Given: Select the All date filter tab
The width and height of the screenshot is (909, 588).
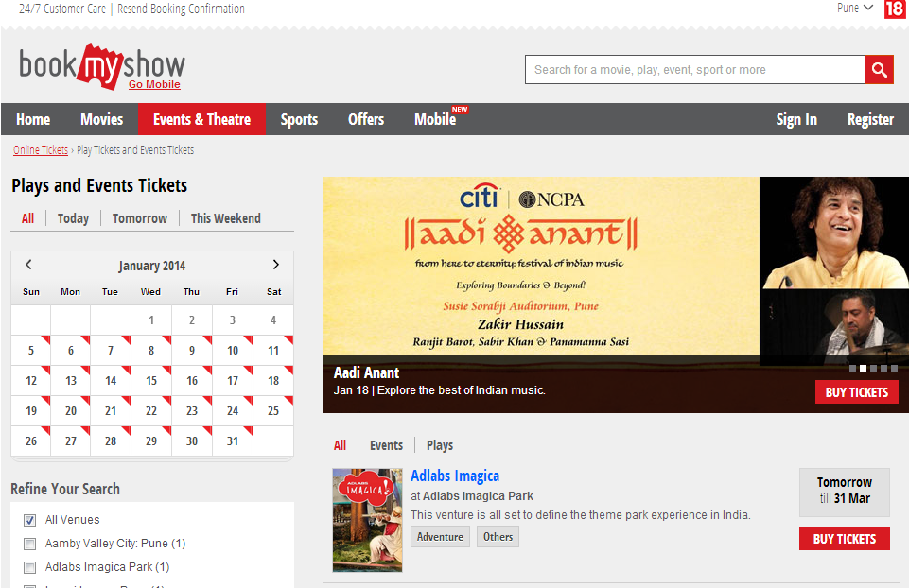Looking at the screenshot, I should click(x=27, y=218).
